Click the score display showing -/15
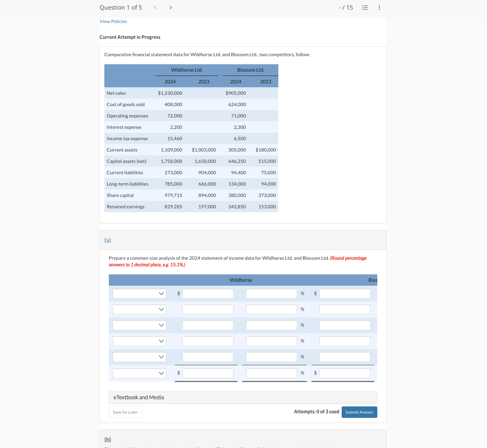This screenshot has width=487, height=448. click(x=346, y=7)
